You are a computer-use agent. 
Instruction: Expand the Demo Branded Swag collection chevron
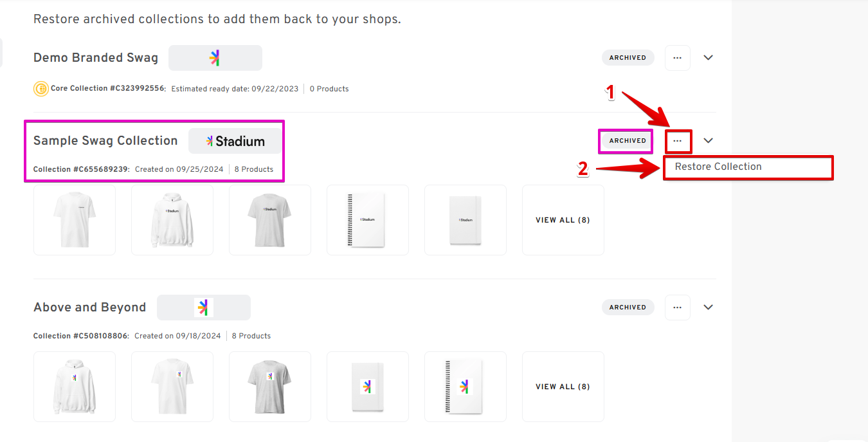click(708, 58)
